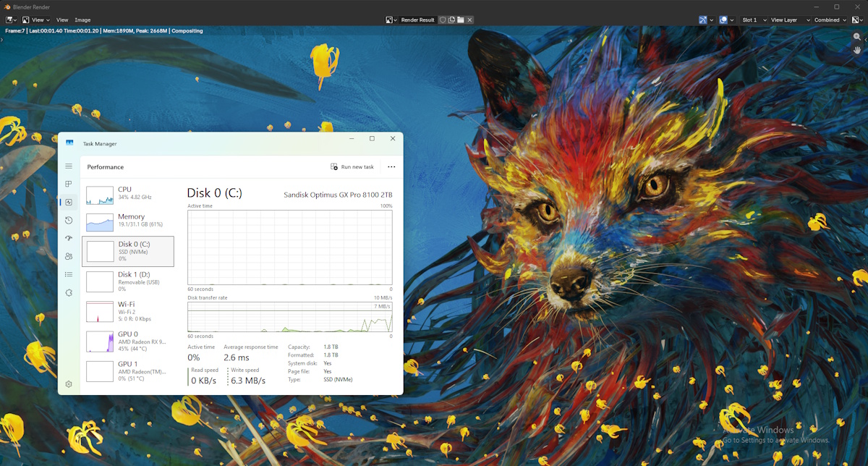Open Details page in Task Manager
The width and height of the screenshot is (868, 466).
tap(69, 274)
